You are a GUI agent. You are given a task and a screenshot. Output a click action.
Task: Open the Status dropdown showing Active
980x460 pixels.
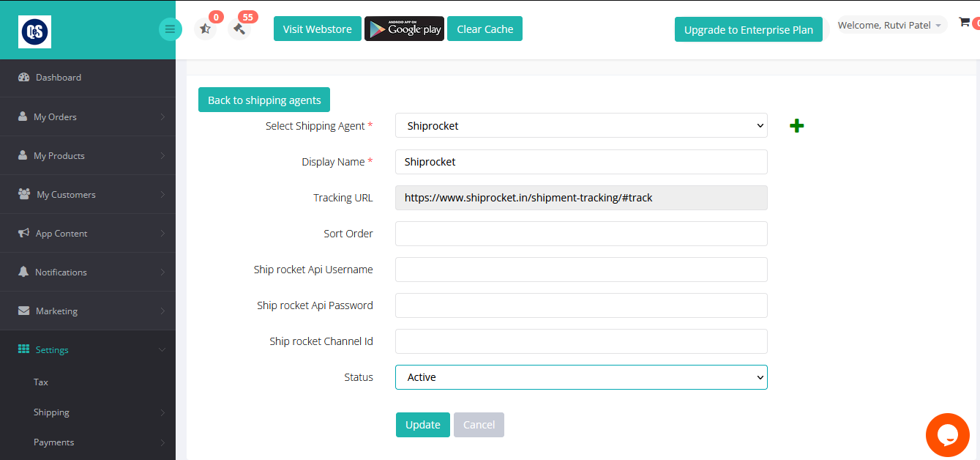click(581, 377)
